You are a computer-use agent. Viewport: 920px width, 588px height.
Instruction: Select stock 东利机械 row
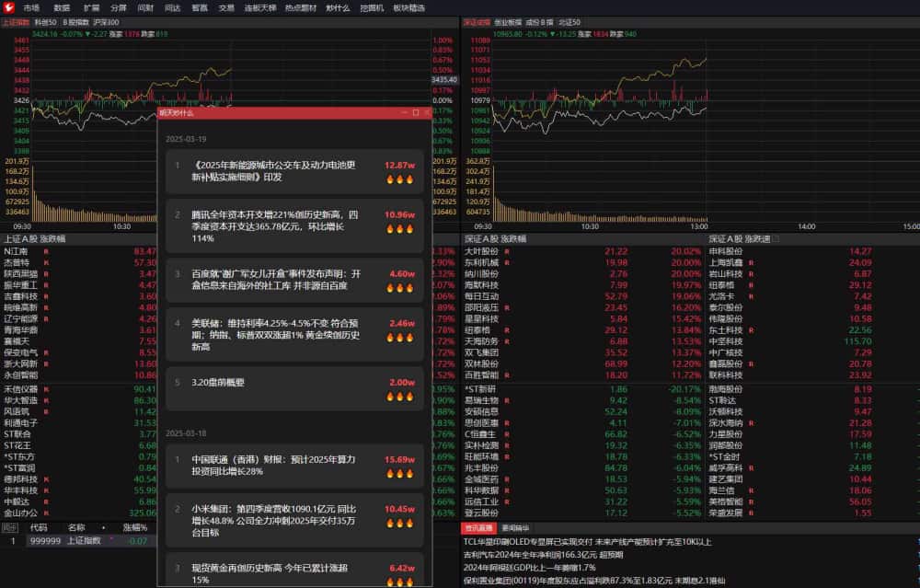(x=582, y=262)
